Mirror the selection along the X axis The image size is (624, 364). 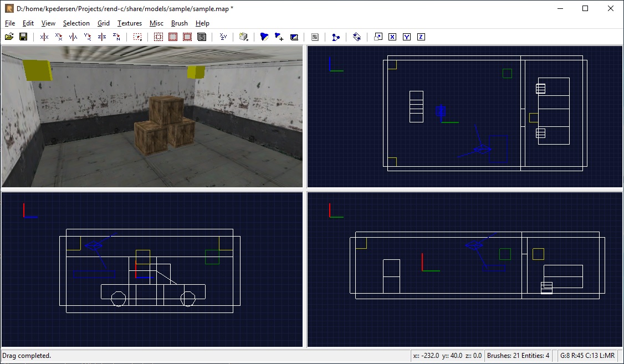pyautogui.click(x=44, y=37)
